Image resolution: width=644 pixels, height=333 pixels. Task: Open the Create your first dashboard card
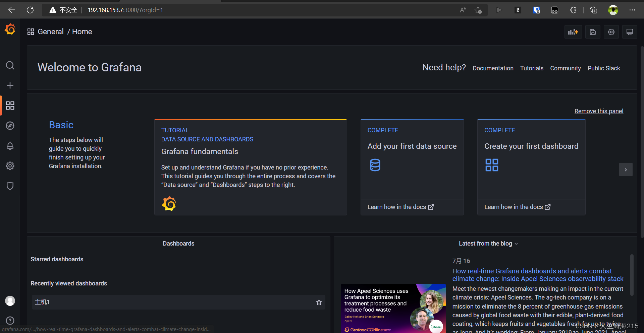(x=531, y=167)
